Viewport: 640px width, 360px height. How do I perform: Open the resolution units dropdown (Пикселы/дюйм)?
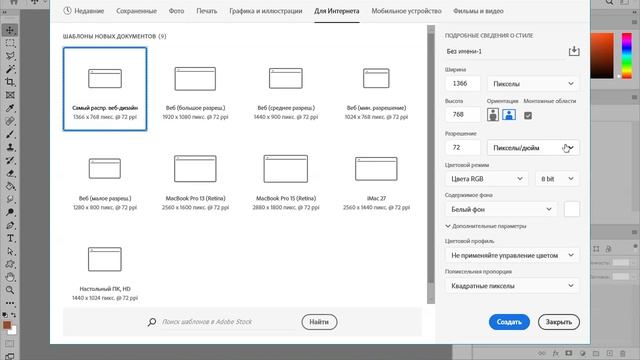tap(533, 148)
